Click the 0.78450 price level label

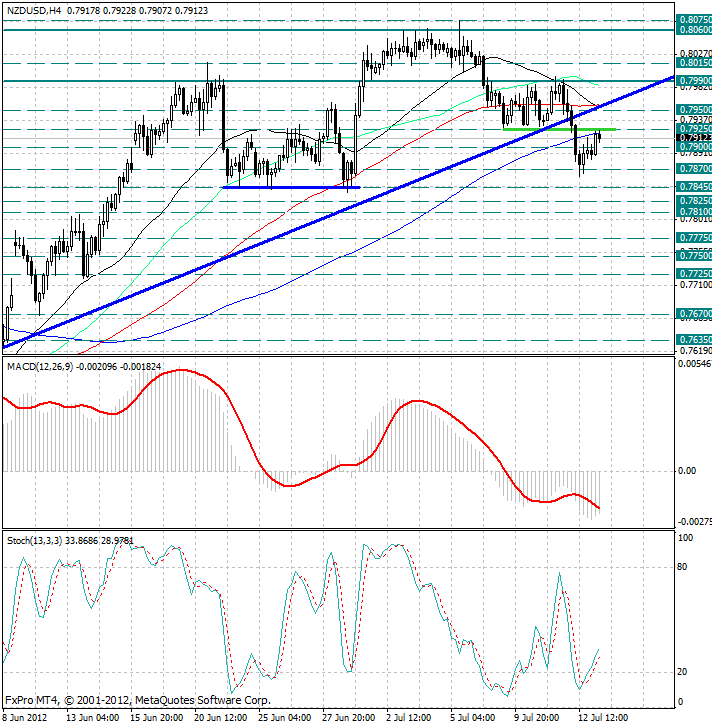click(694, 186)
